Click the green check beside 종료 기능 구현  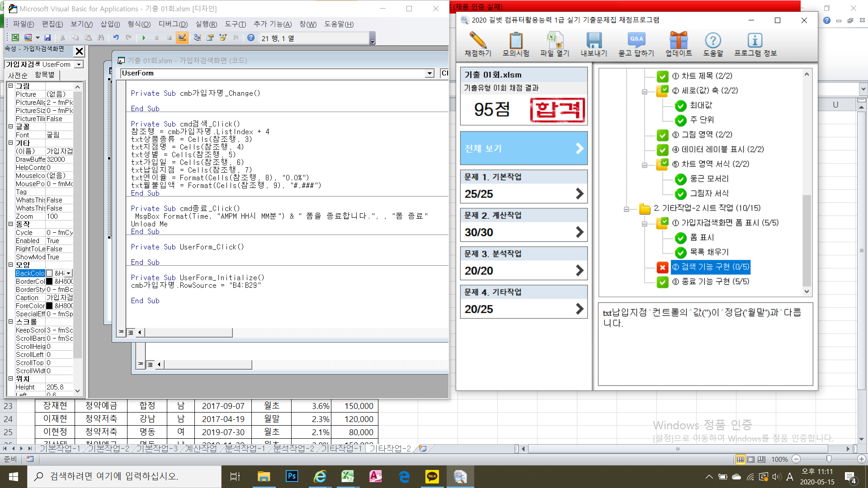(x=662, y=282)
